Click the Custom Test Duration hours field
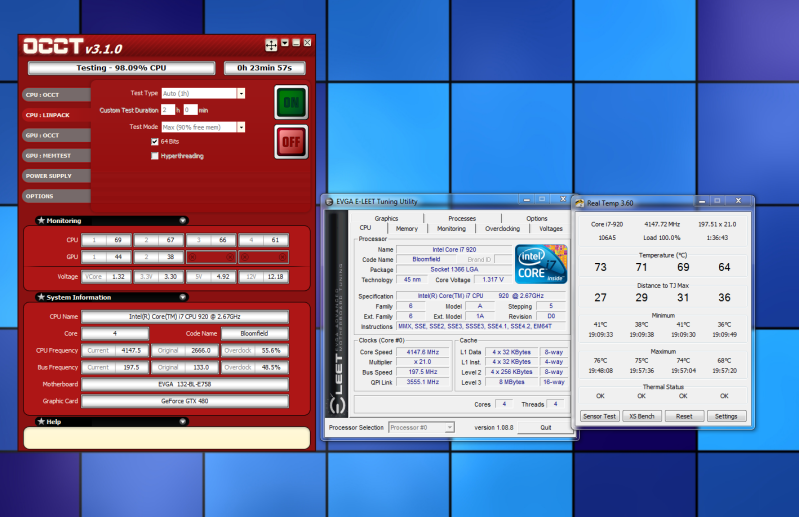Screen dimensions: 799x517 click(168, 110)
